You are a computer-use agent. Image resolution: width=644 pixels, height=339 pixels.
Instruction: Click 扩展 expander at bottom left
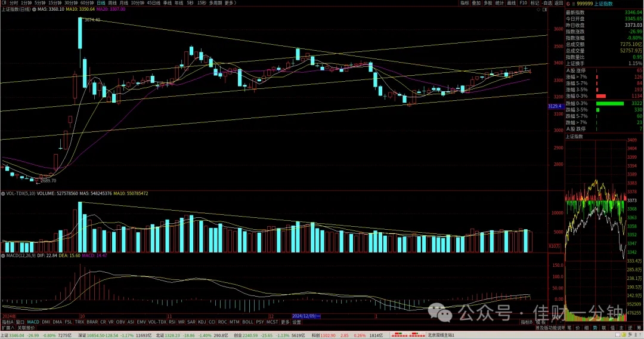click(x=7, y=328)
